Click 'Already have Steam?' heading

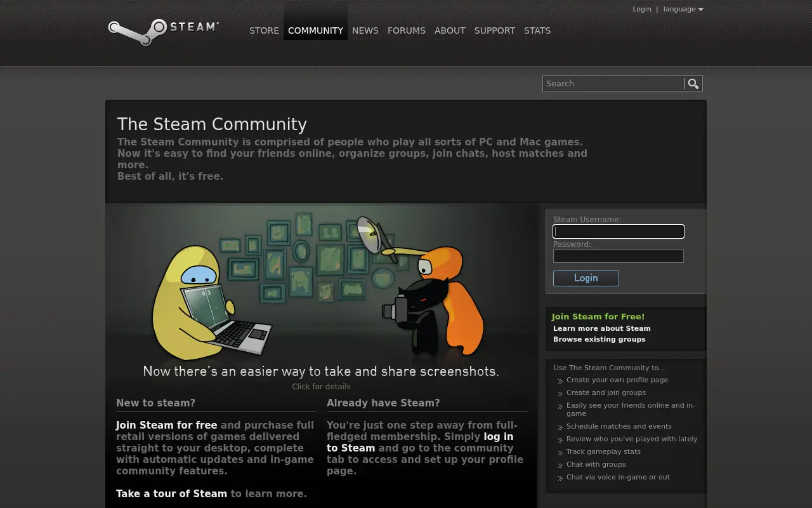coord(383,403)
